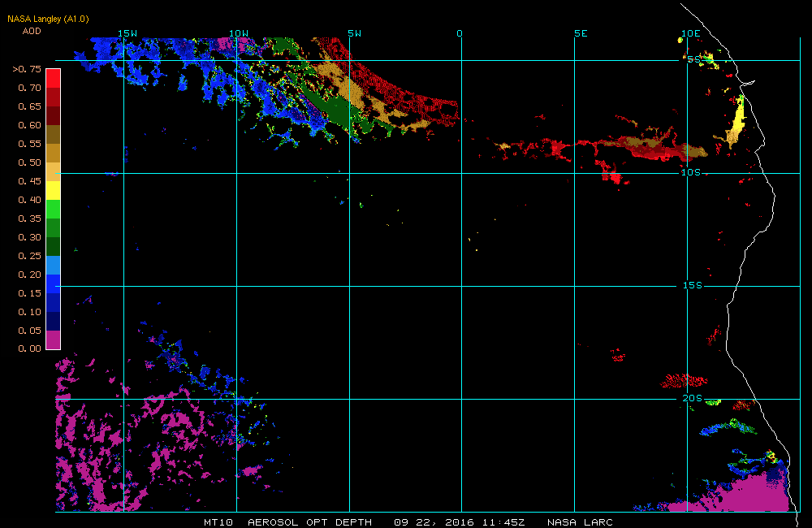Click the AOD legend heading
Viewport: 812px width, 528px height.
point(32,31)
